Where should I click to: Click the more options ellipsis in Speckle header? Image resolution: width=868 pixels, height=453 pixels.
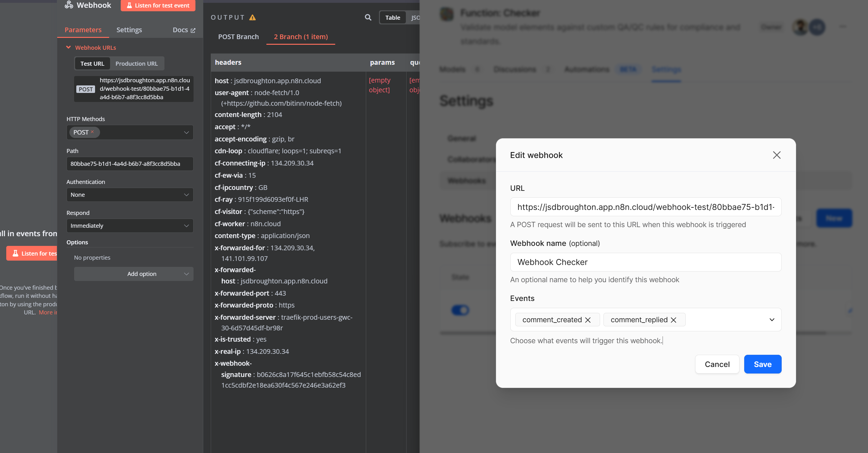[x=843, y=27]
